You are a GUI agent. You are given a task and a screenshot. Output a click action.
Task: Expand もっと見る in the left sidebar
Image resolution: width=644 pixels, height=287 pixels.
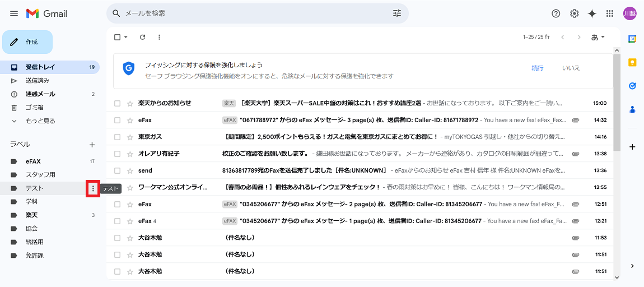40,121
